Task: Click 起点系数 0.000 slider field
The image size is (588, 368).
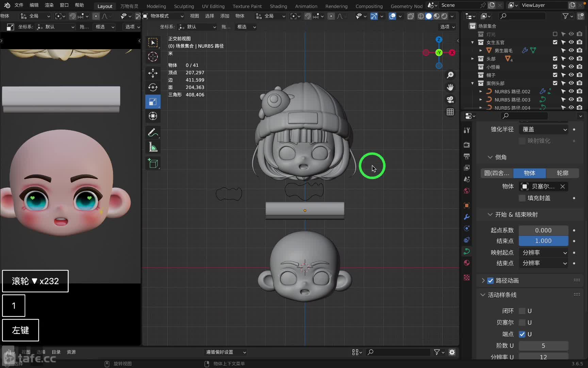Action: click(543, 230)
